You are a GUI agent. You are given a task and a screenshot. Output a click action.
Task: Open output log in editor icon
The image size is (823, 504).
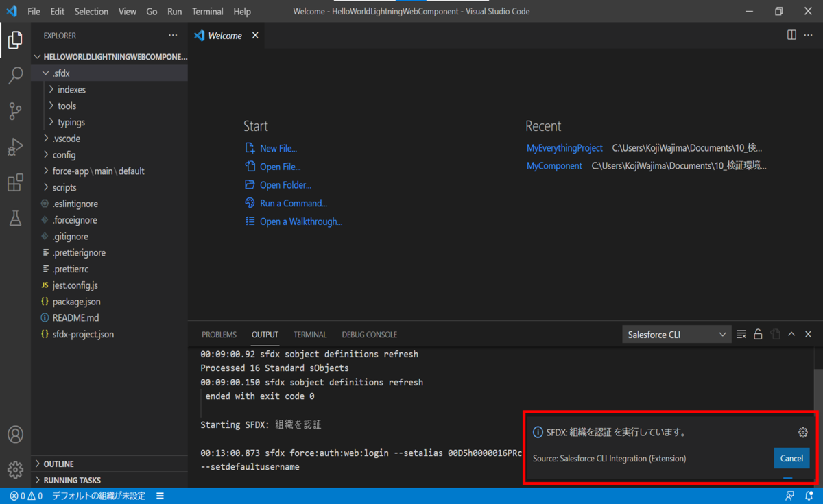click(x=775, y=335)
